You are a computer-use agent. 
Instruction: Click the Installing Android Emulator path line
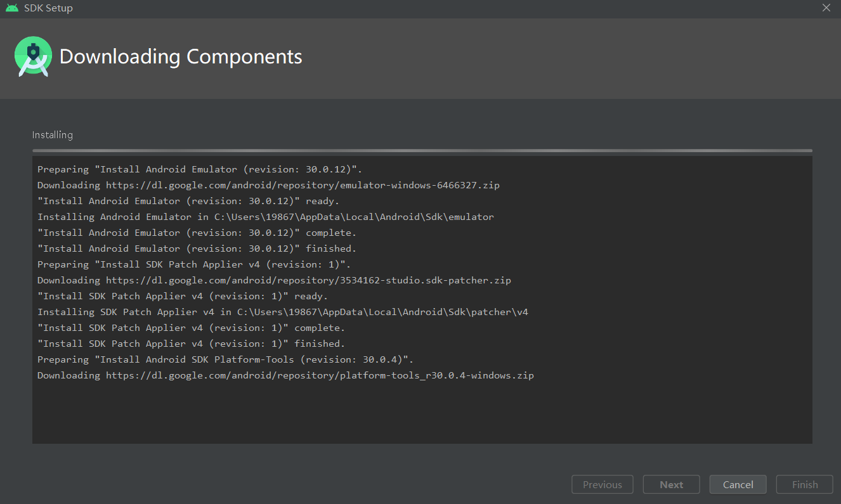pos(265,217)
